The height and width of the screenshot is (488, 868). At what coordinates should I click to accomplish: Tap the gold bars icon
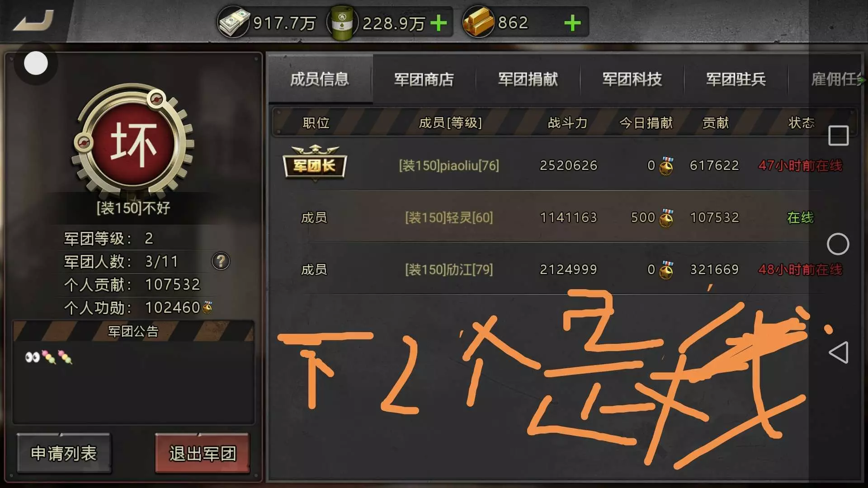[478, 22]
